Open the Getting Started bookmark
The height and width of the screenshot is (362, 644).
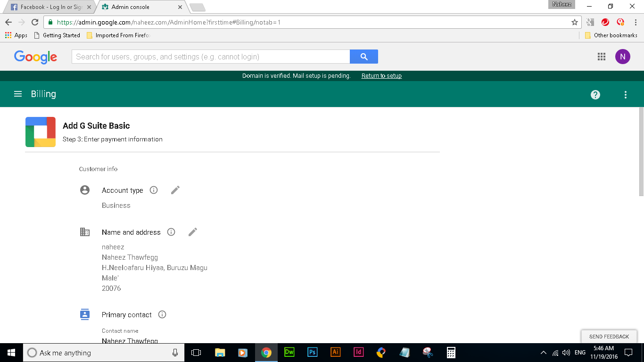point(58,35)
